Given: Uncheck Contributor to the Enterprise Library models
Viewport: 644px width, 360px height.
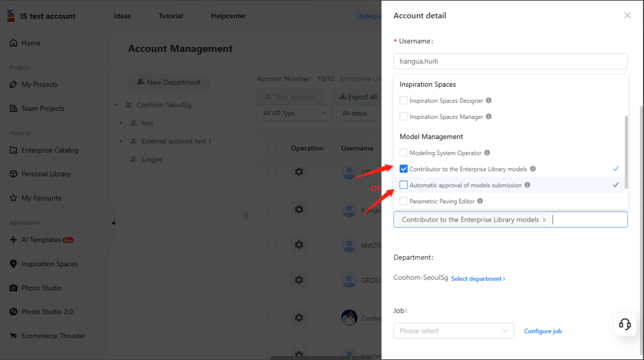Looking at the screenshot, I should [x=404, y=169].
